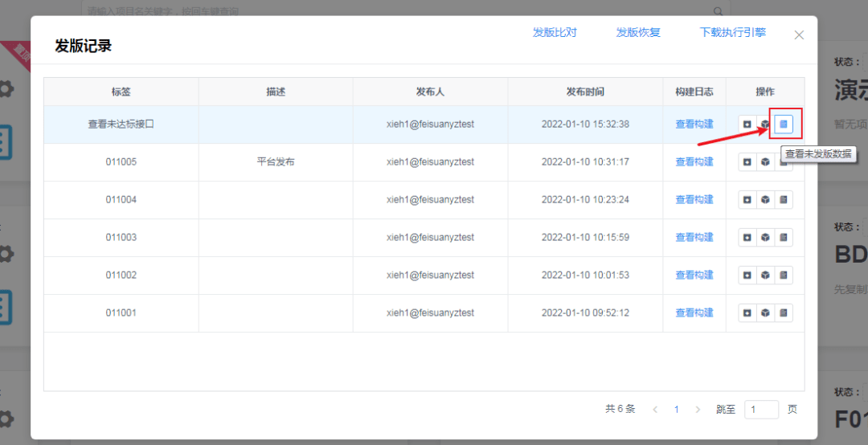Click 查看未发版数据 document icon in 查看未达标接口 row
The height and width of the screenshot is (445, 868).
click(784, 125)
